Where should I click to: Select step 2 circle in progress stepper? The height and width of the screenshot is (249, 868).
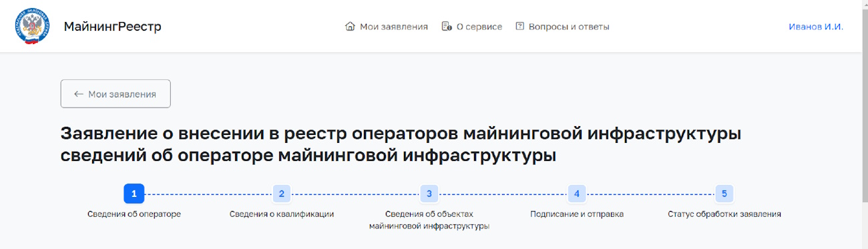[x=282, y=194]
